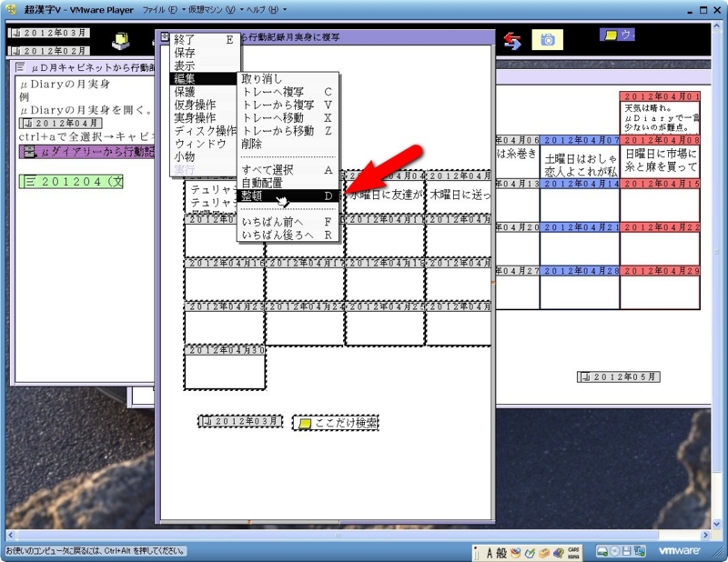
Task: Open the ディスク操作 submenu
Action: 205,131
